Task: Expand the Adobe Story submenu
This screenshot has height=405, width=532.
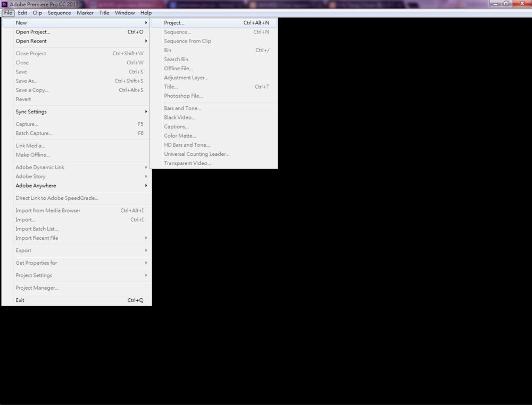Action: 77,176
